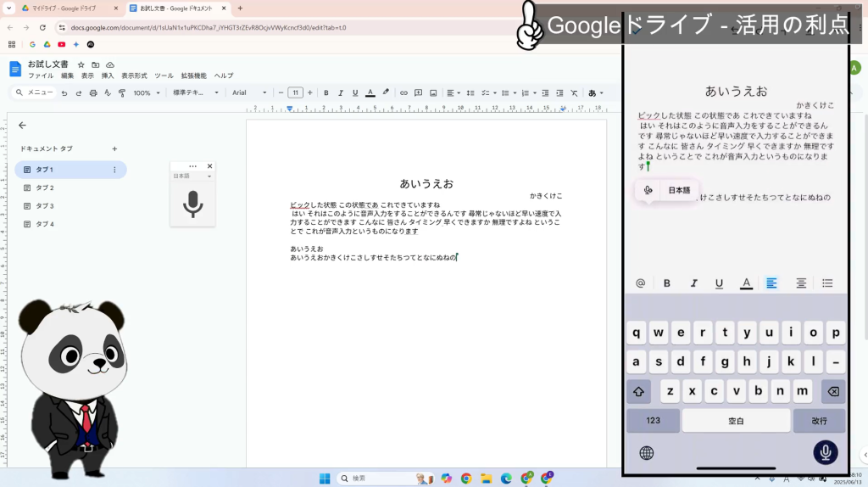This screenshot has height=487, width=868.
Task: Tap the 改行 key on phone keyboard
Action: pos(820,421)
